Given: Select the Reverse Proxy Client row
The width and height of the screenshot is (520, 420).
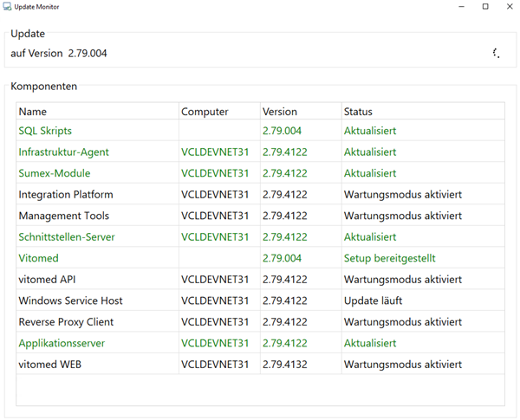Looking at the screenshot, I should (x=260, y=321).
